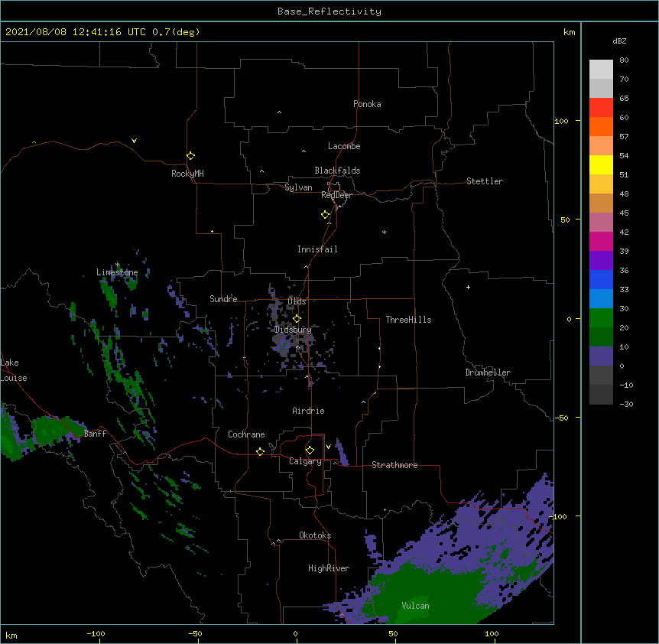This screenshot has width=659, height=644.
Task: Click the dBZ legend heading
Action: [619, 41]
